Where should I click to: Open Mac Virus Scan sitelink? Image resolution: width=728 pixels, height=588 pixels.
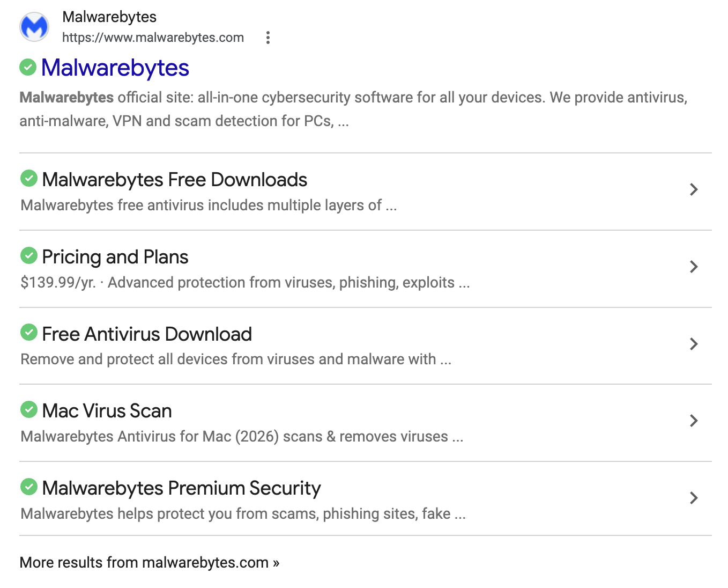pyautogui.click(x=107, y=411)
